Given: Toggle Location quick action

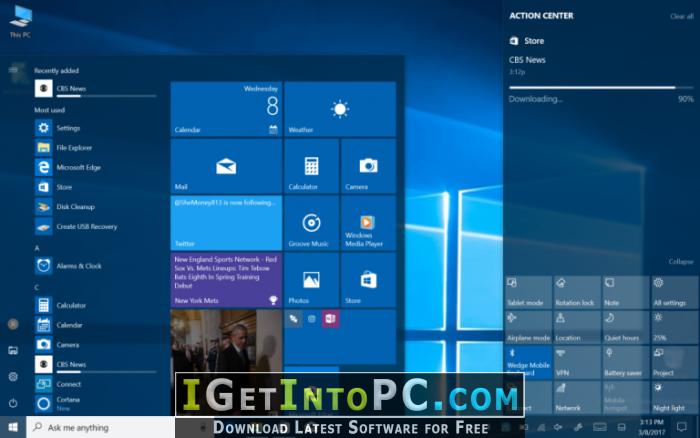Looking at the screenshot, I should click(576, 327).
